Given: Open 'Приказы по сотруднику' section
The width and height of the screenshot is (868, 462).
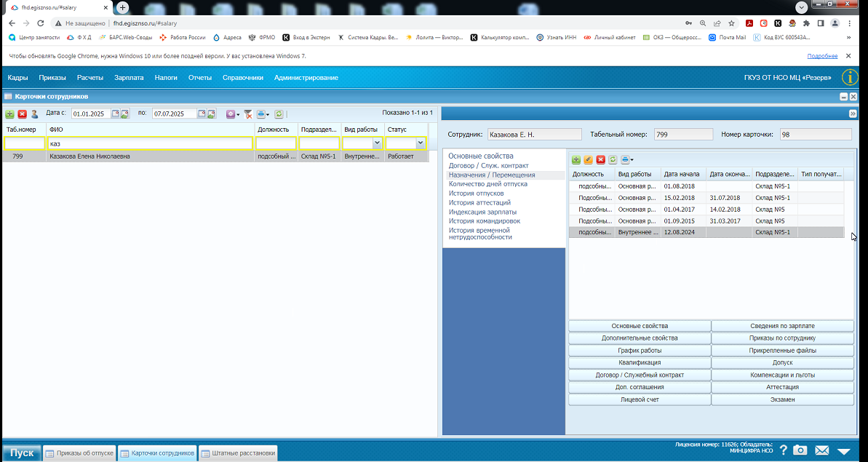Looking at the screenshot, I should (782, 338).
